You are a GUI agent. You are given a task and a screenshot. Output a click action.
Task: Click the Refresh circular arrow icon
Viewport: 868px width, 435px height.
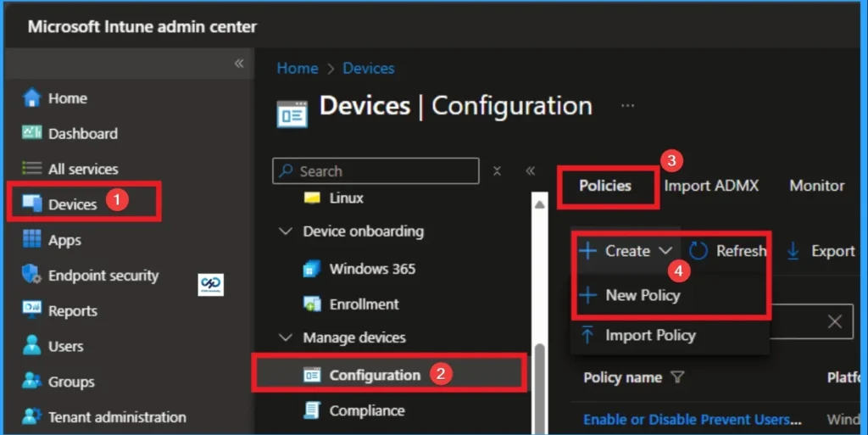tap(698, 251)
